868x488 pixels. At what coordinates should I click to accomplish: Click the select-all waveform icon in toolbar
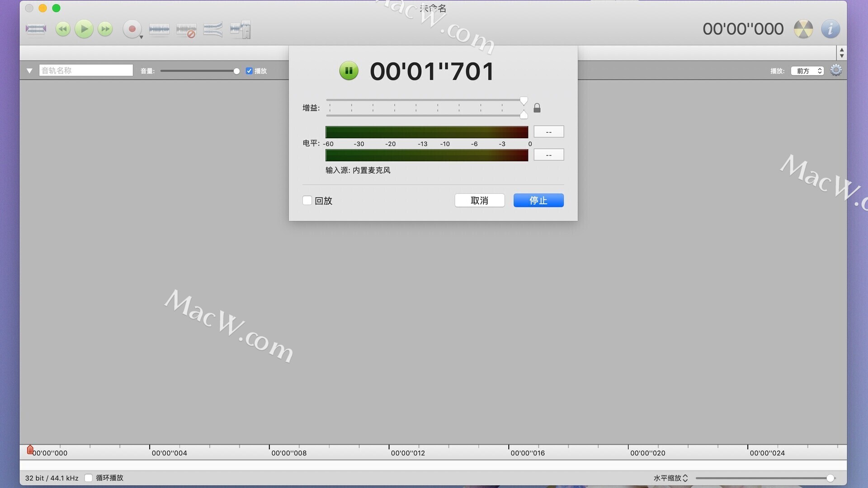(36, 29)
